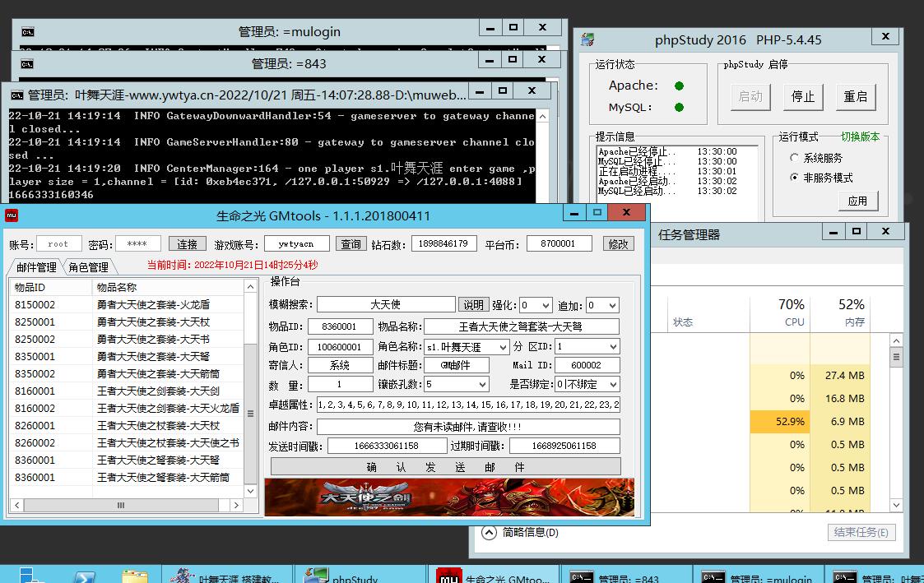Select row 王者大天使之剑套装-大天剑
Screen dimensions: 924x583
tap(126, 391)
